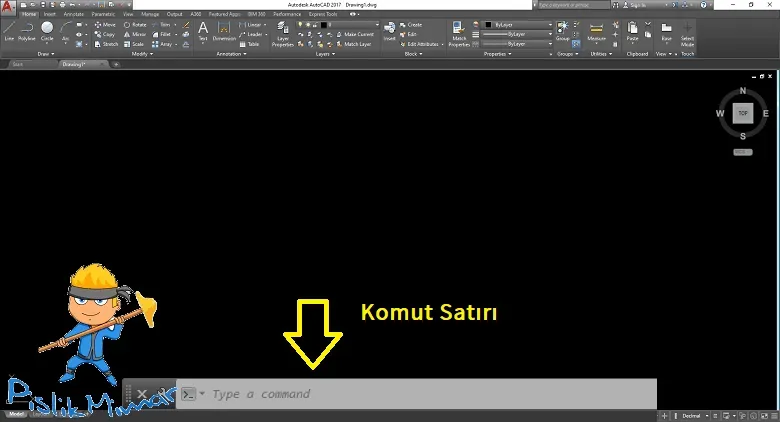Click the ViewCube TOP face

click(x=743, y=113)
